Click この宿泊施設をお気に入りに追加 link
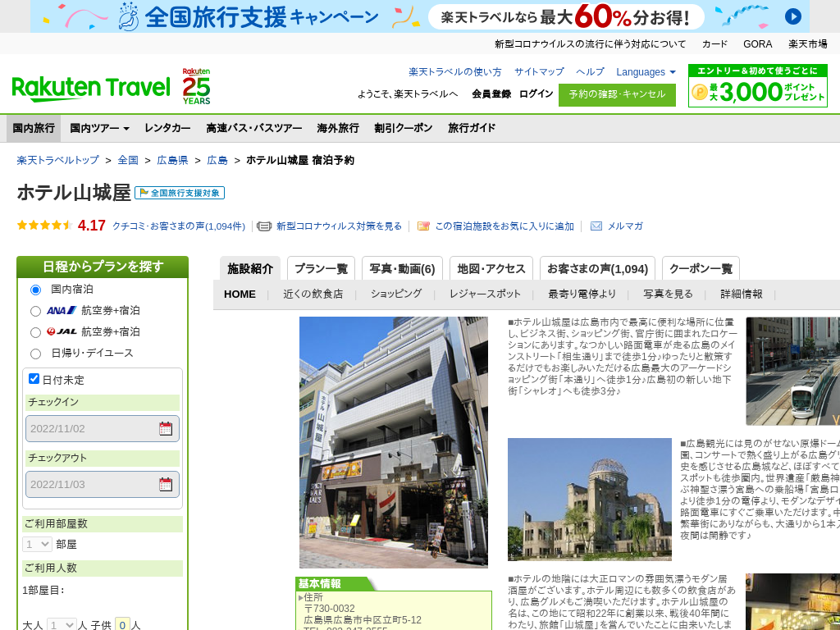Image resolution: width=840 pixels, height=630 pixels. [x=504, y=226]
